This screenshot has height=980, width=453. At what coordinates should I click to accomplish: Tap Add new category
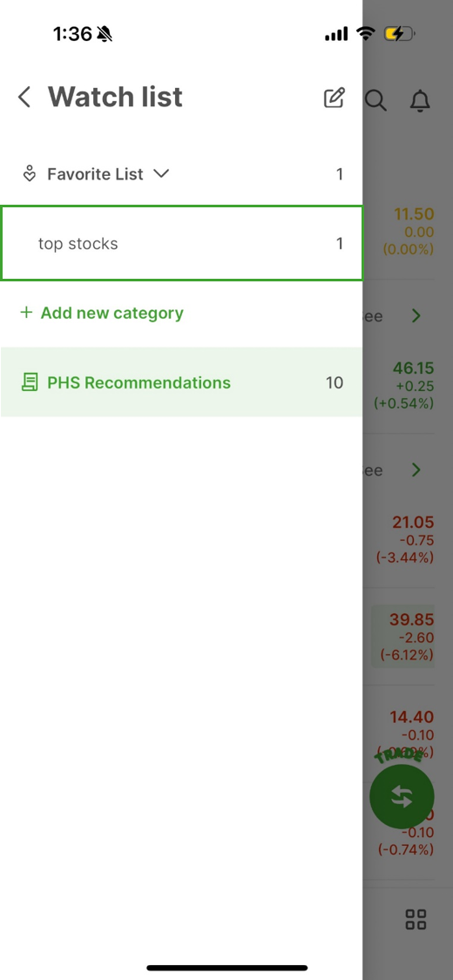coord(112,313)
